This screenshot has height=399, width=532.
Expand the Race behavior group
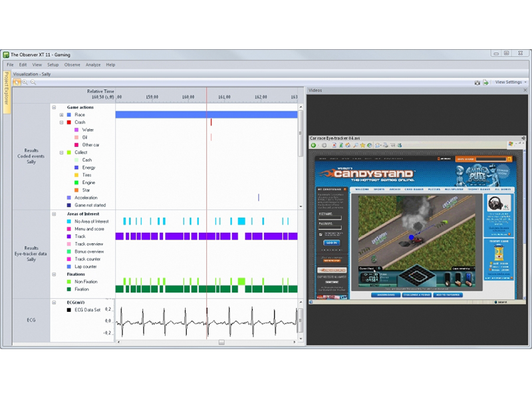click(x=61, y=114)
